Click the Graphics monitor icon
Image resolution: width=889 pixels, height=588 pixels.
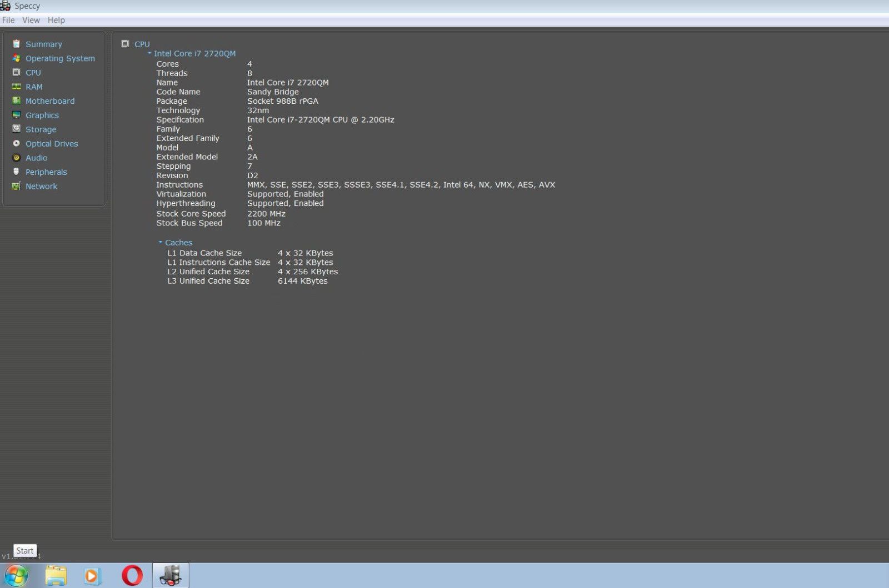16,115
